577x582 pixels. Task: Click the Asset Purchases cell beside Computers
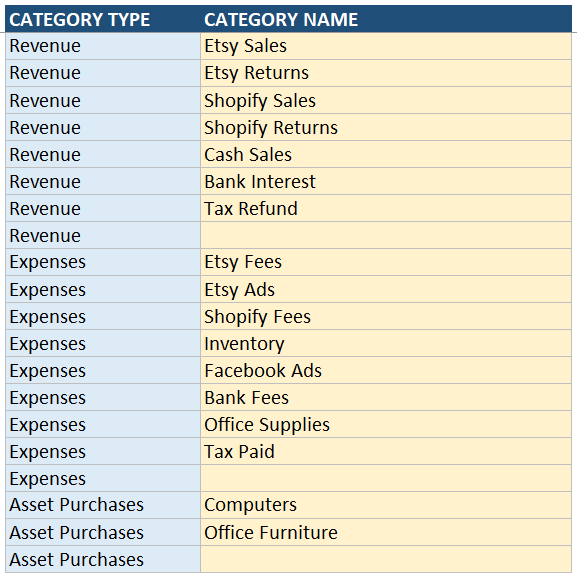[x=103, y=505]
